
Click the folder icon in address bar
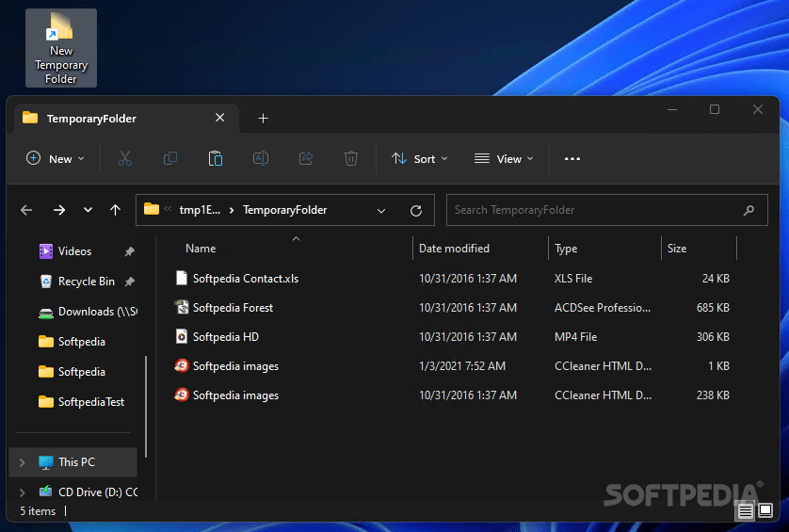tap(152, 209)
